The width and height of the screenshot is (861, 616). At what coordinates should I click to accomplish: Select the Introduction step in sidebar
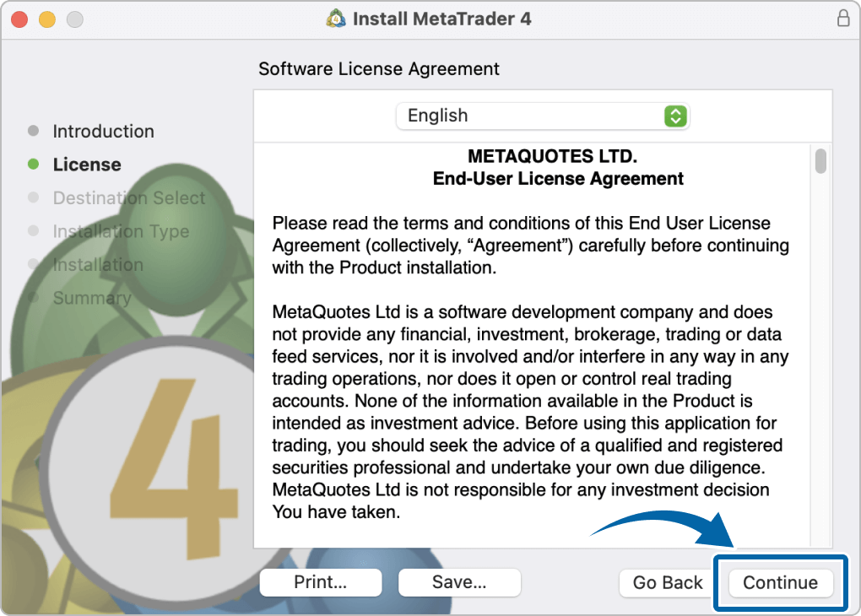click(x=103, y=131)
